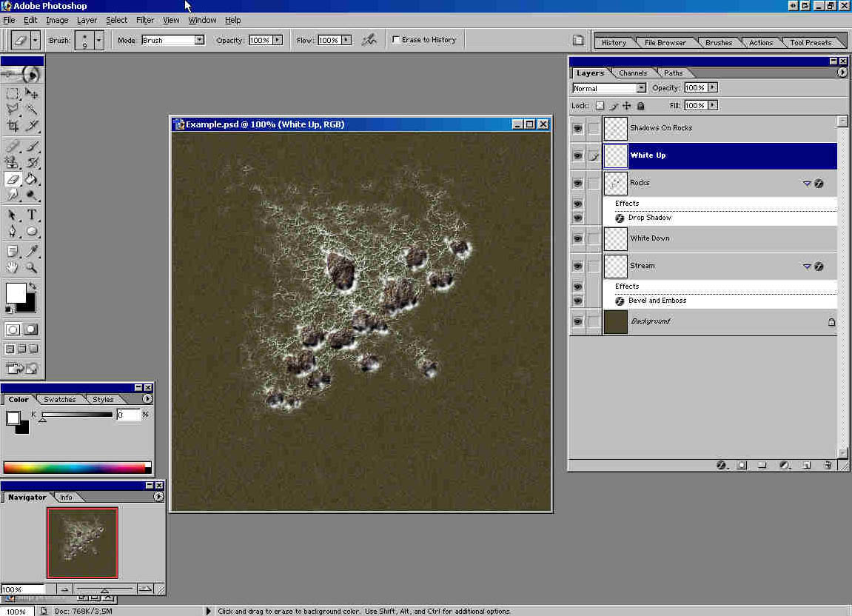Open the Brushes palette in the well

tap(718, 43)
